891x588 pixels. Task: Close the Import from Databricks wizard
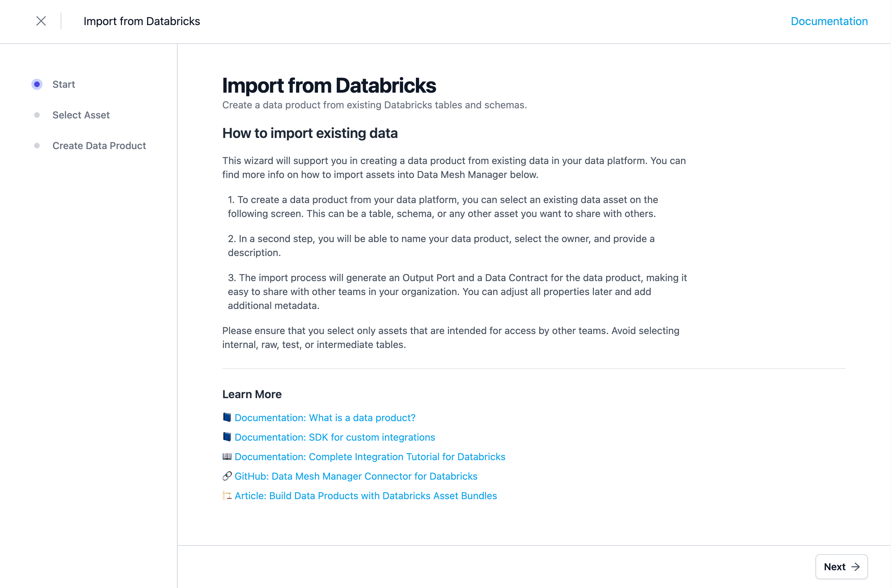41,21
